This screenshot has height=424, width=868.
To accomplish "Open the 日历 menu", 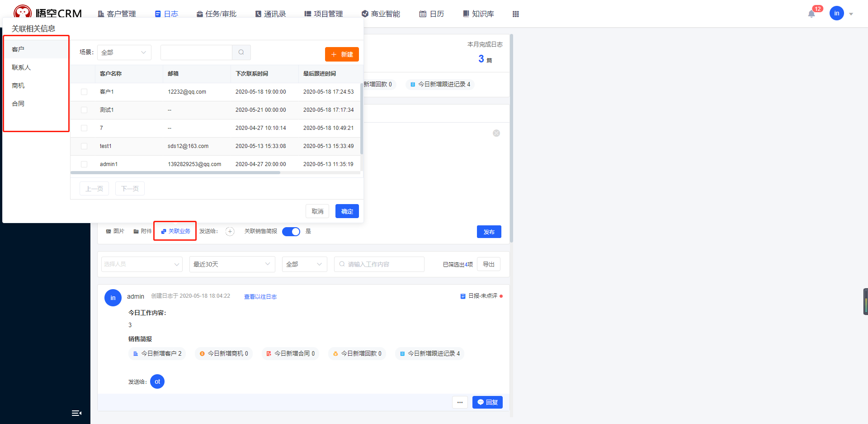I will (x=432, y=14).
